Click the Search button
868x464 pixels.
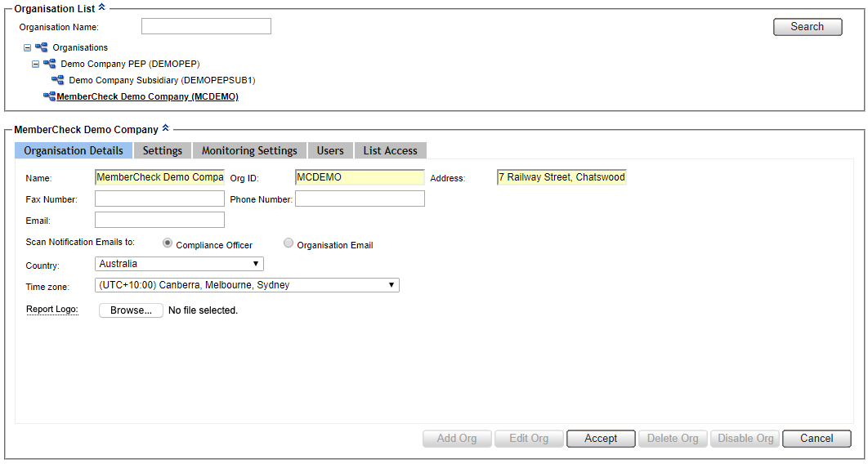point(807,26)
